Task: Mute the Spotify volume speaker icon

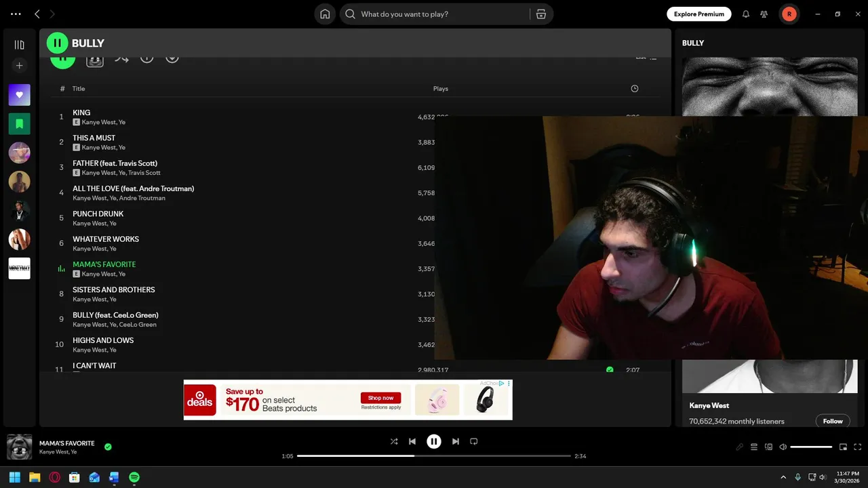Action: pyautogui.click(x=783, y=447)
